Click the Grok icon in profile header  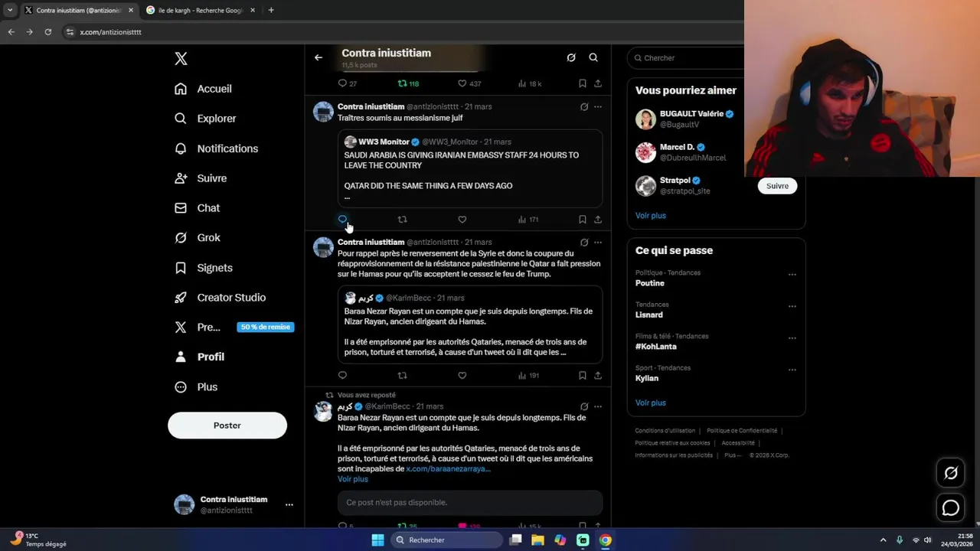click(571, 57)
